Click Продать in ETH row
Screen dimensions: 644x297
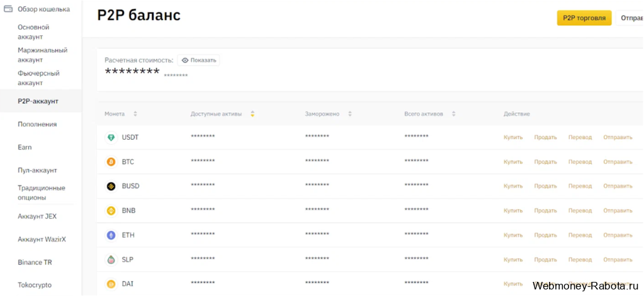[545, 235]
